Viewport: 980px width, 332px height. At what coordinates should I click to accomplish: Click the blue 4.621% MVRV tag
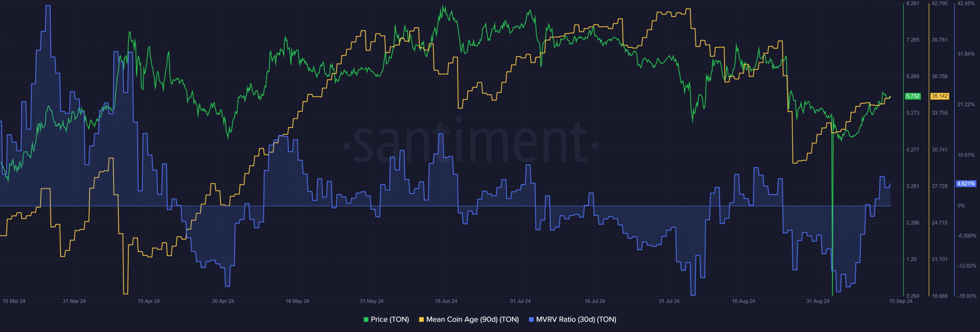966,184
